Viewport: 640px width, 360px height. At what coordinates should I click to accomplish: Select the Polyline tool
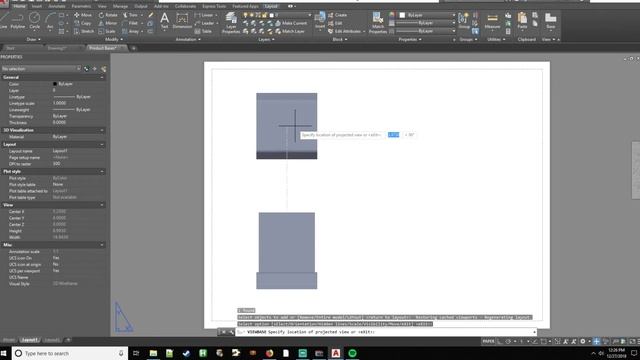point(18,20)
